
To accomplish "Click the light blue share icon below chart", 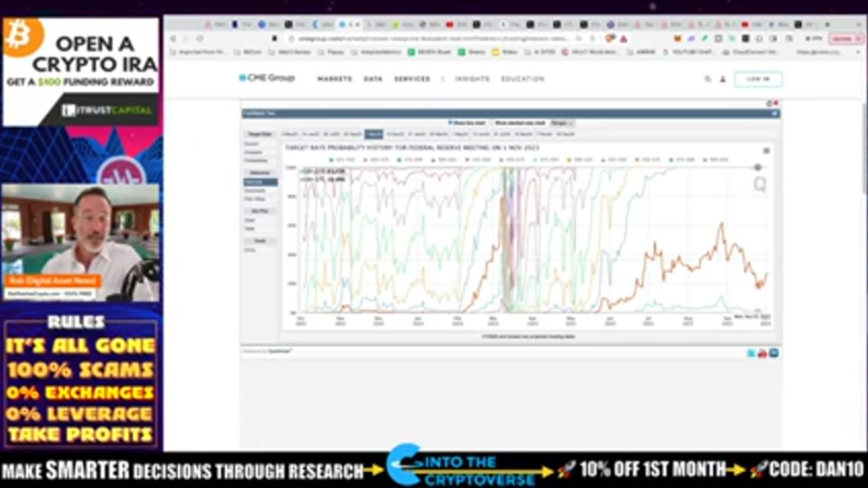I will pyautogui.click(x=751, y=353).
